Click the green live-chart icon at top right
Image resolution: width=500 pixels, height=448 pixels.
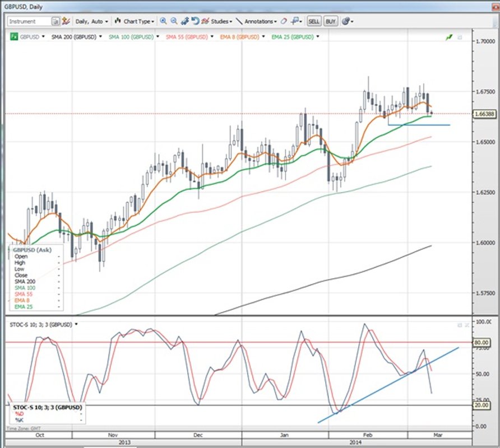448,37
